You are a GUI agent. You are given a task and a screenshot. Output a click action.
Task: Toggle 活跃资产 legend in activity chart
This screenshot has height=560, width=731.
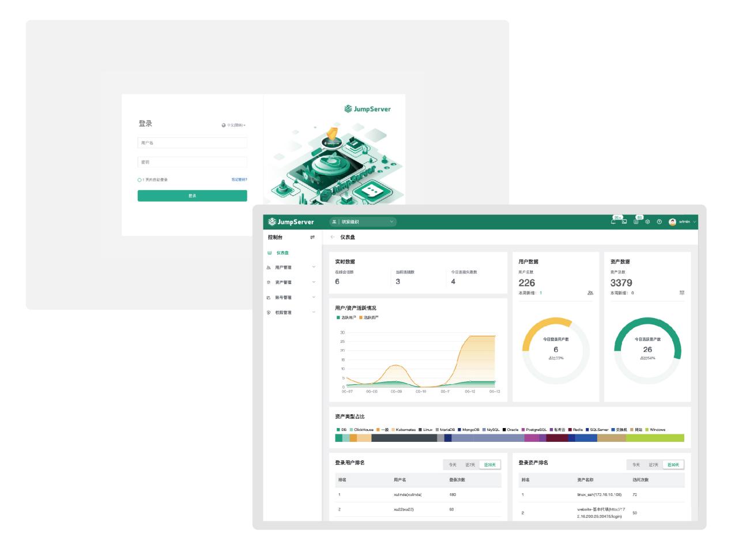pyautogui.click(x=369, y=317)
